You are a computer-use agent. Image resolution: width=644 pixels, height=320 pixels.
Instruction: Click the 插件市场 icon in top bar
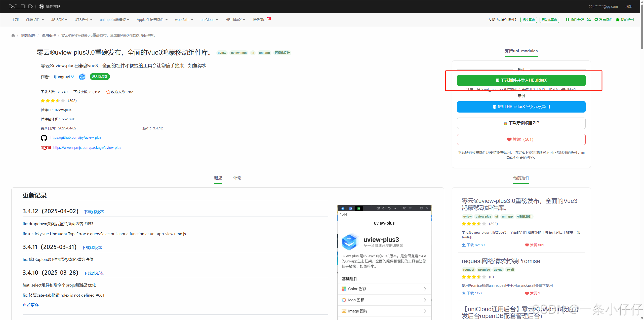(42, 7)
